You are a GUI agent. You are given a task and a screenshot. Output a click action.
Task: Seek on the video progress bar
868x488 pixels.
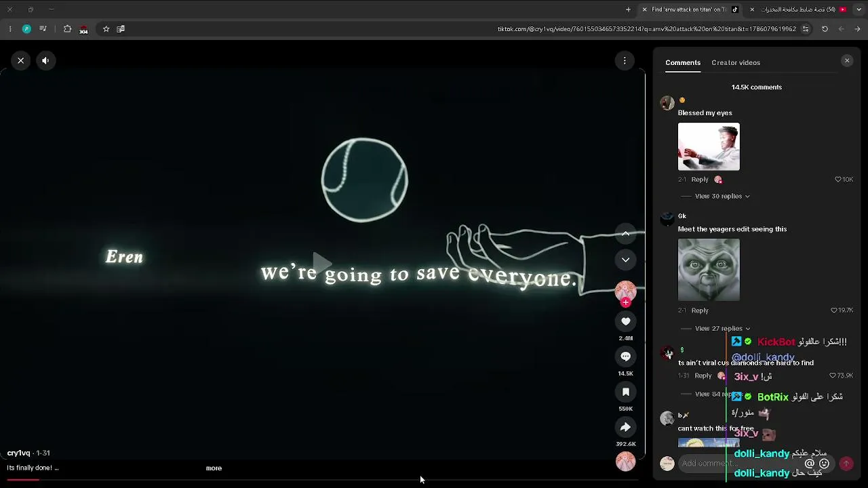(323, 480)
